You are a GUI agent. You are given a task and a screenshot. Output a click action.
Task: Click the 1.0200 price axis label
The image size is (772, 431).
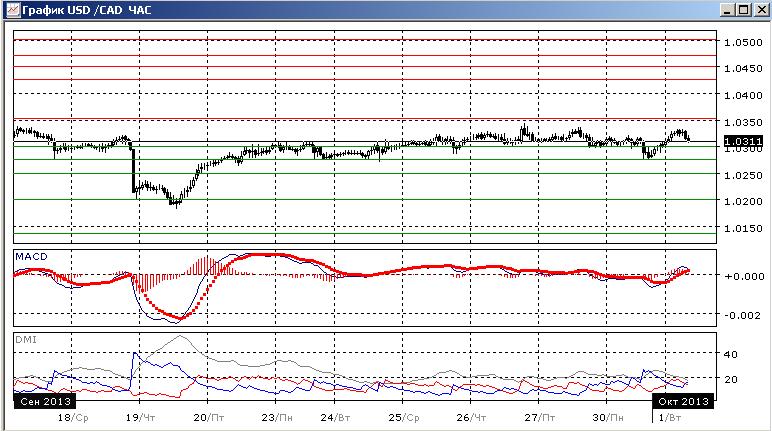[x=743, y=201]
